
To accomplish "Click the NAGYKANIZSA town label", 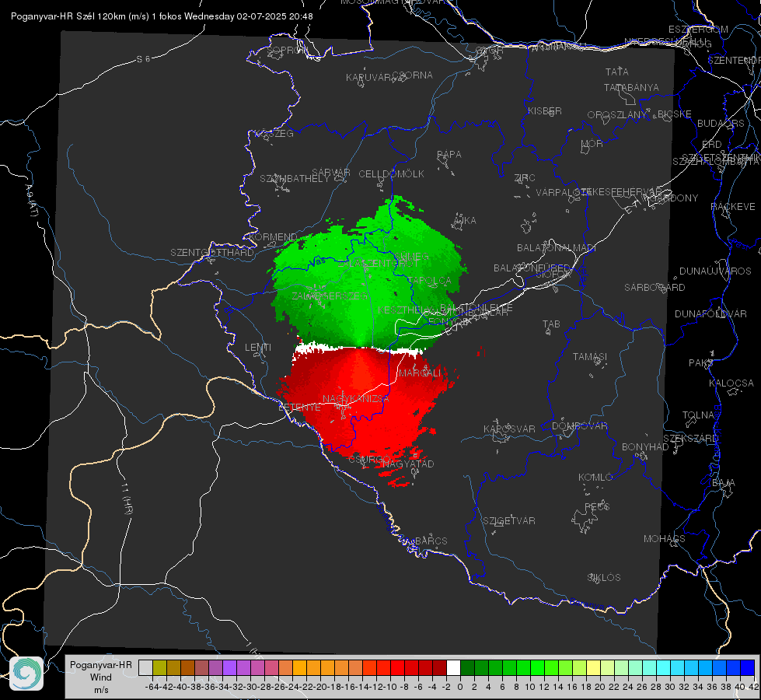I will point(356,399).
